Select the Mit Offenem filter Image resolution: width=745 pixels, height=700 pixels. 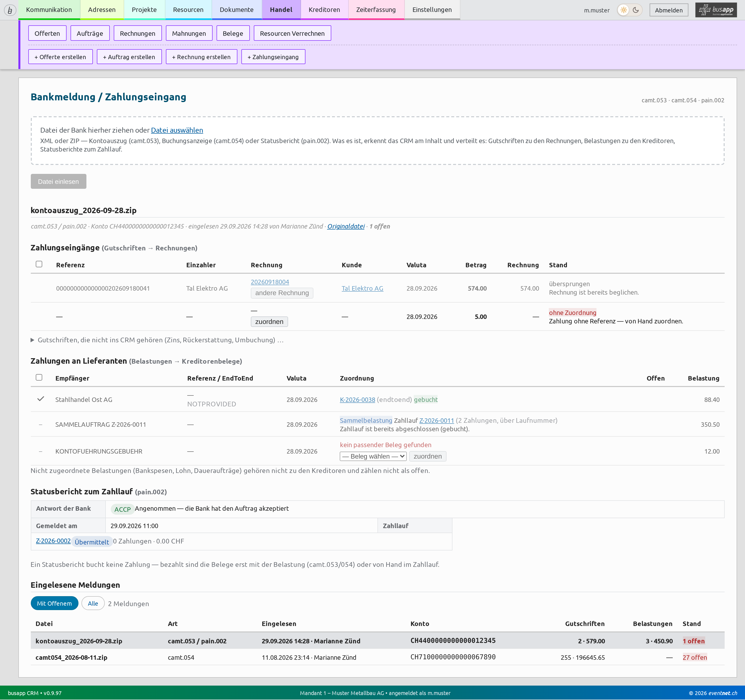[x=54, y=603]
